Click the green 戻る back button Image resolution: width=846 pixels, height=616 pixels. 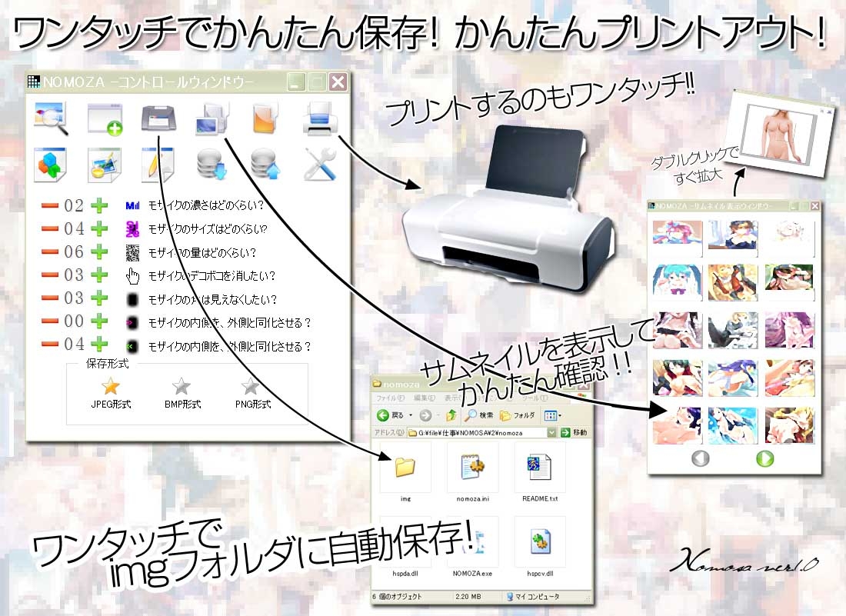click(x=390, y=415)
